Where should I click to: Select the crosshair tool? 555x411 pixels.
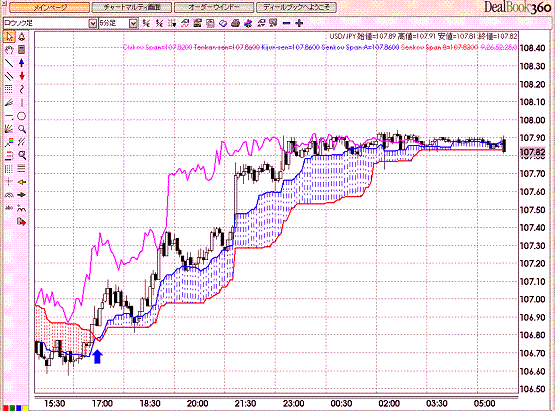tap(9, 182)
